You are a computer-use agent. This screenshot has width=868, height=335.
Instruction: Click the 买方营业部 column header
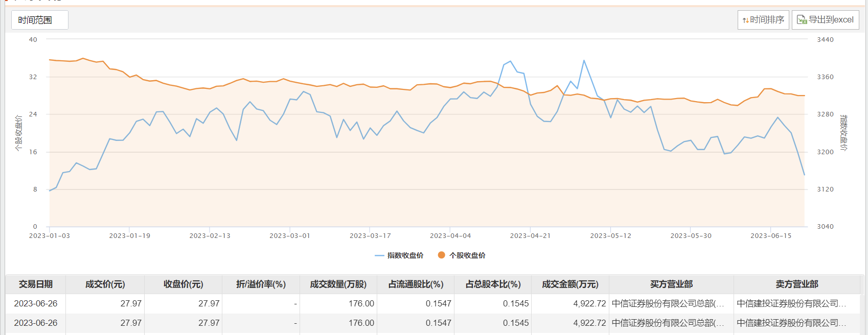(x=672, y=284)
